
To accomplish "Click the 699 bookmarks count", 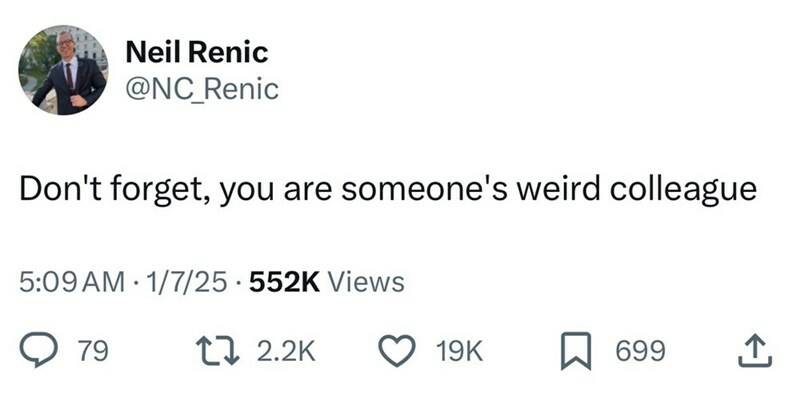I will point(639,351).
